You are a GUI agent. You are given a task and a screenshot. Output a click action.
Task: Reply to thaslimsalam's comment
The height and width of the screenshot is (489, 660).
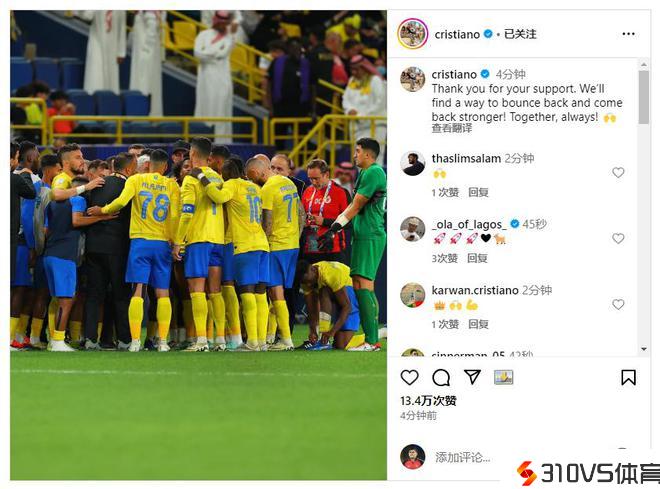click(x=478, y=192)
